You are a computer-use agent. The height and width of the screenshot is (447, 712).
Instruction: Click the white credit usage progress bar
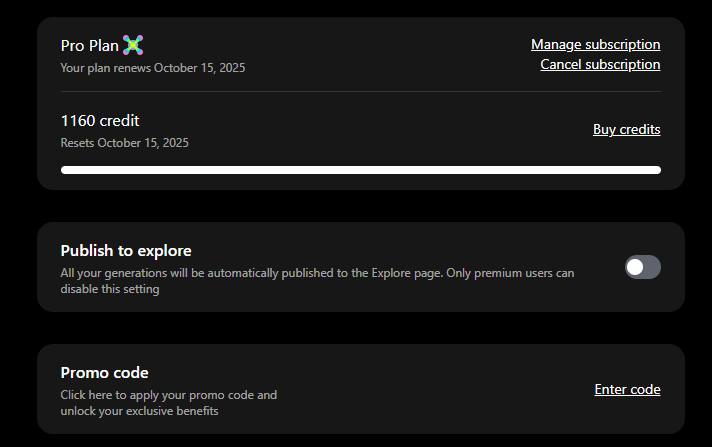pos(361,170)
